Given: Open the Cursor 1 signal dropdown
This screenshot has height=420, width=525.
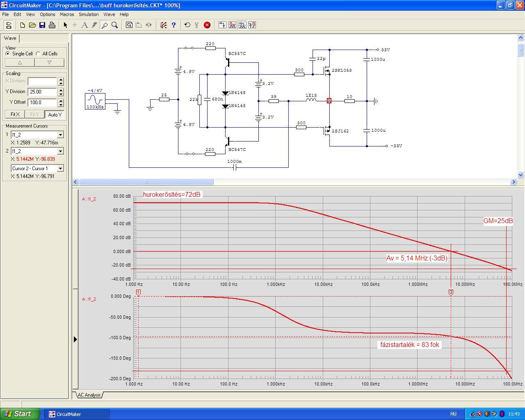Looking at the screenshot, I should [x=60, y=135].
